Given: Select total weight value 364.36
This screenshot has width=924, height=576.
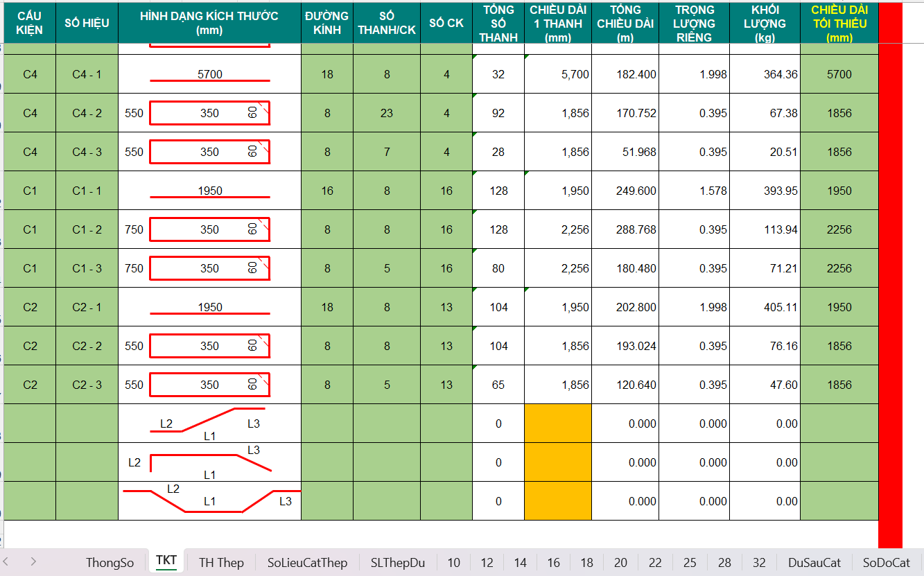Looking at the screenshot, I should [x=765, y=74].
